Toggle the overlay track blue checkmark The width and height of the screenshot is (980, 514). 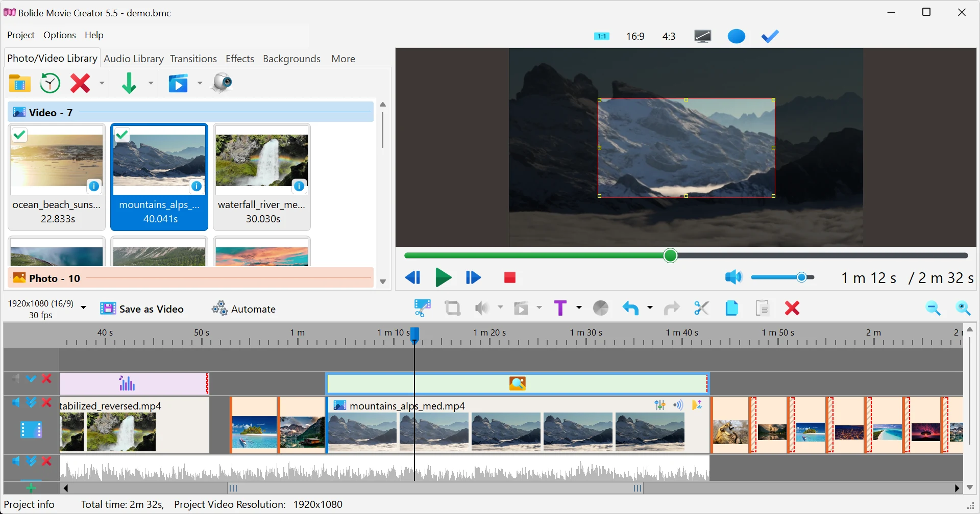click(31, 378)
